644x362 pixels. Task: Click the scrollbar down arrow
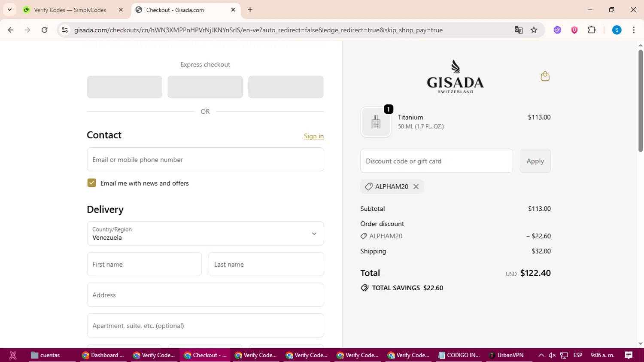640,344
